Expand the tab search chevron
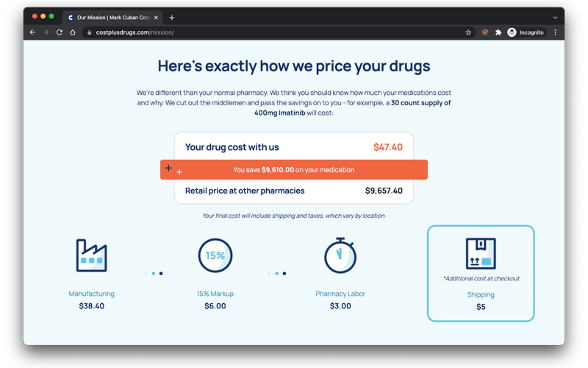Viewport: 588px width, 368px height. (556, 18)
